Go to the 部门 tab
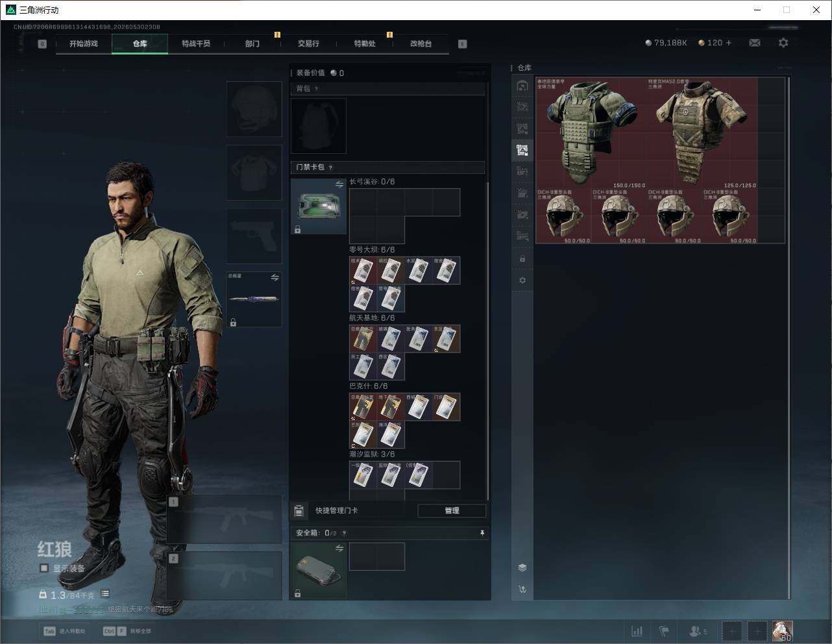The width and height of the screenshot is (832, 644). pos(252,43)
